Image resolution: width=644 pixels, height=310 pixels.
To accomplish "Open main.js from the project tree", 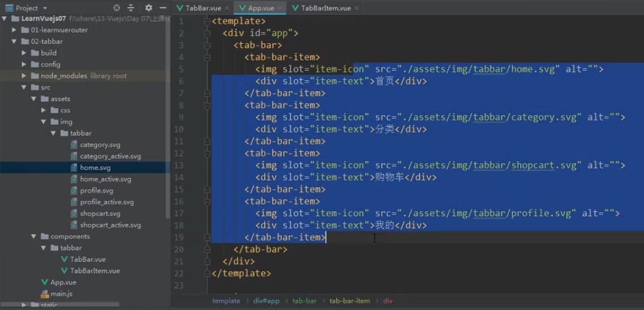I will (61, 294).
